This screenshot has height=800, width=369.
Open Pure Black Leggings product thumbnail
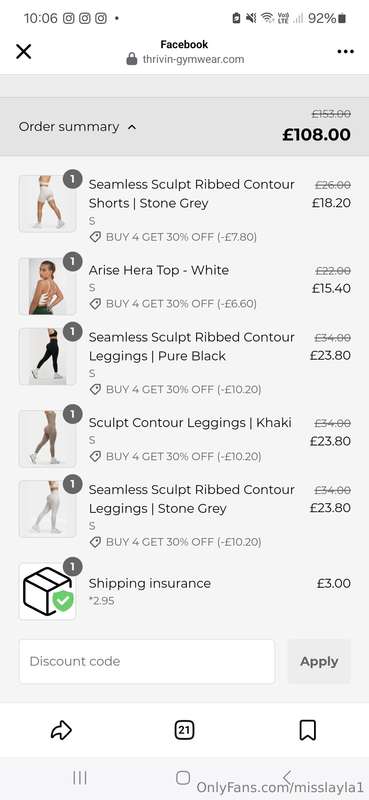47,357
